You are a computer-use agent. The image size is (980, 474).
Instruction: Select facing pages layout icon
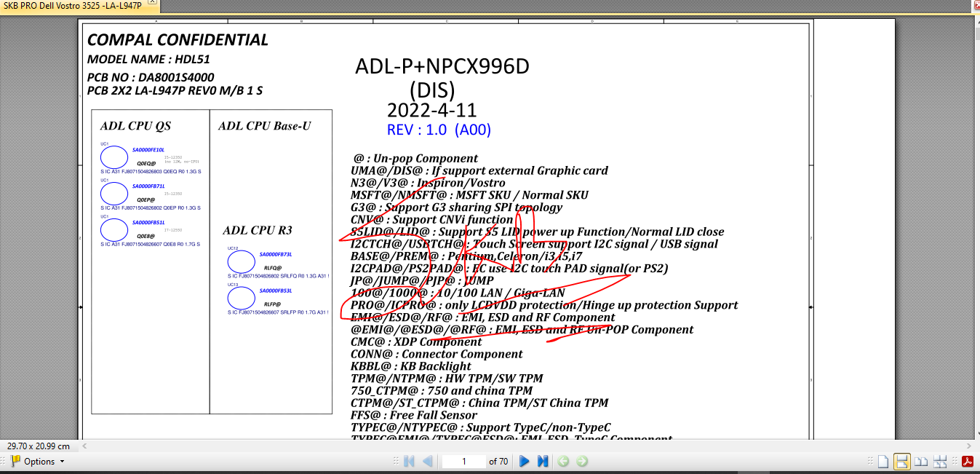point(920,462)
